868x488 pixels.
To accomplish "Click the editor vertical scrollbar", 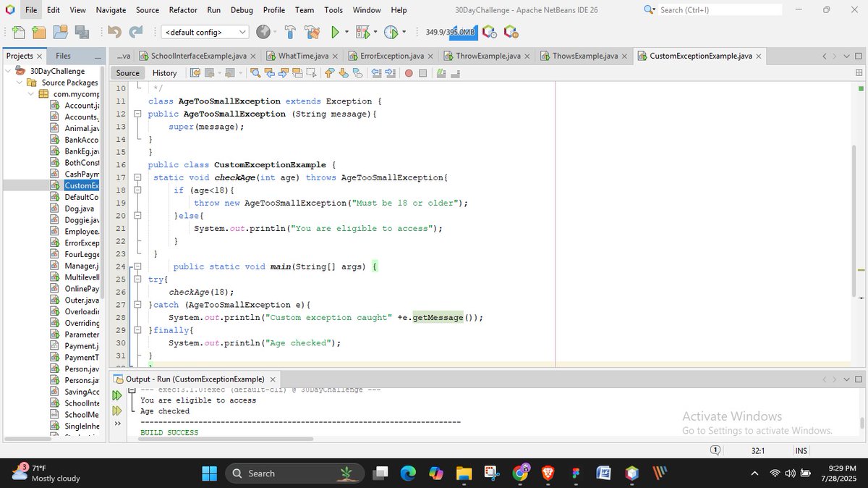I will [x=854, y=221].
